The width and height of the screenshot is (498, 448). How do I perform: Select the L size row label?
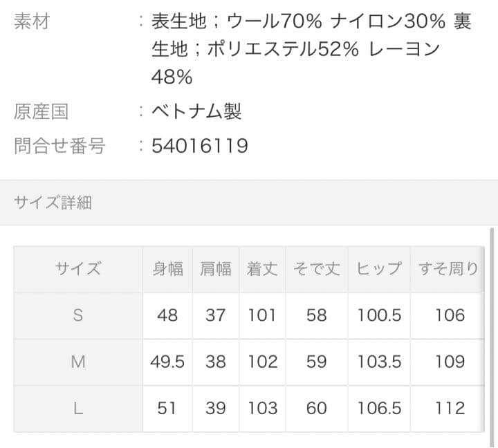[x=78, y=408]
